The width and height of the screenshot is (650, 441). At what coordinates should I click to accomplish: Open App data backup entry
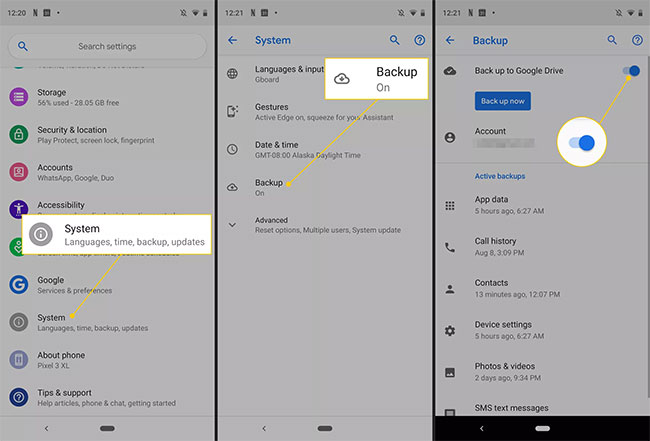click(x=543, y=205)
